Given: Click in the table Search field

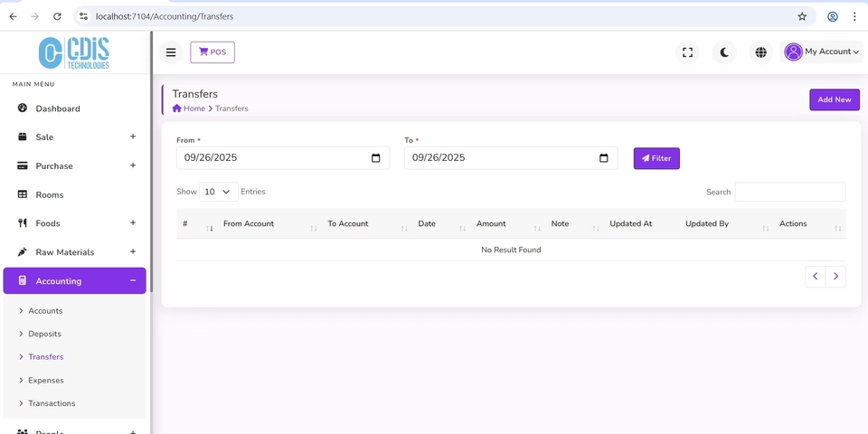Looking at the screenshot, I should (x=789, y=192).
